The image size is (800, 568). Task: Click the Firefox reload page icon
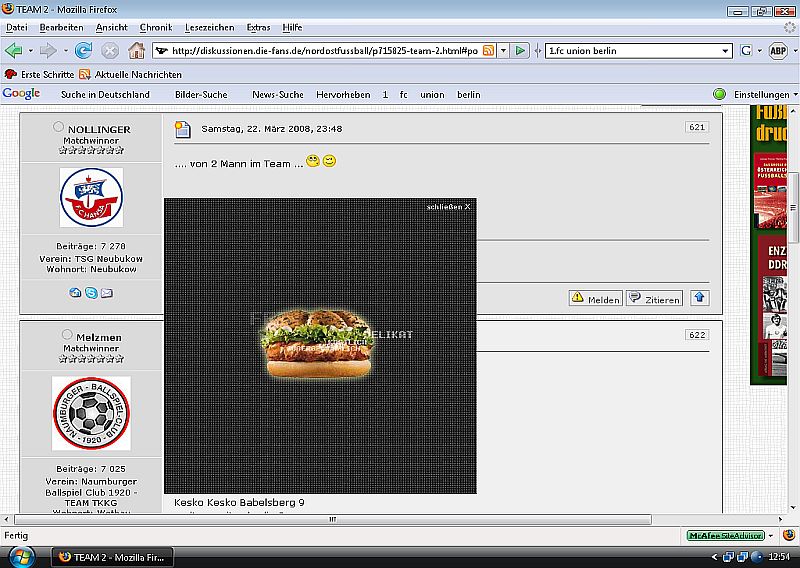click(84, 50)
